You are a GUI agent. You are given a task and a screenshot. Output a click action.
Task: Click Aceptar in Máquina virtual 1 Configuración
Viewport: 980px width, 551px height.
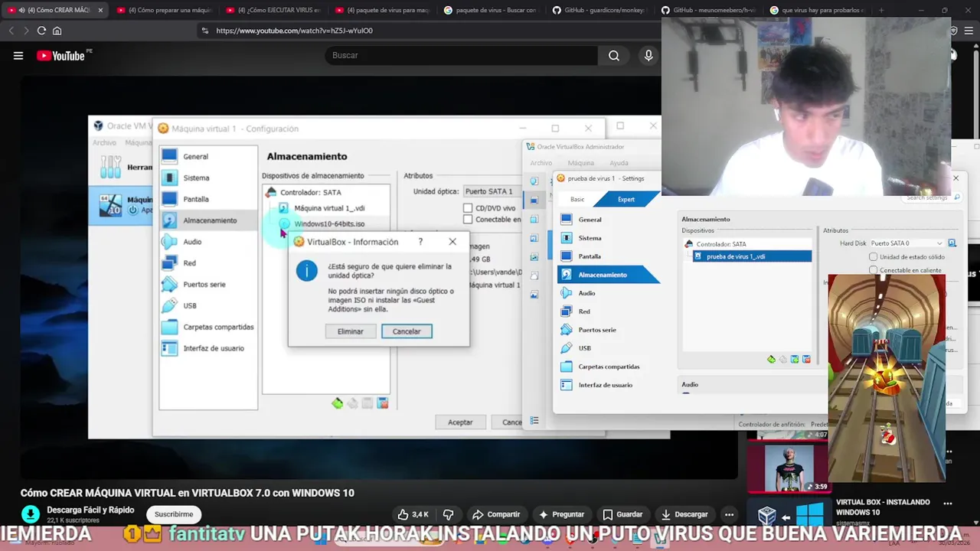[x=460, y=422]
